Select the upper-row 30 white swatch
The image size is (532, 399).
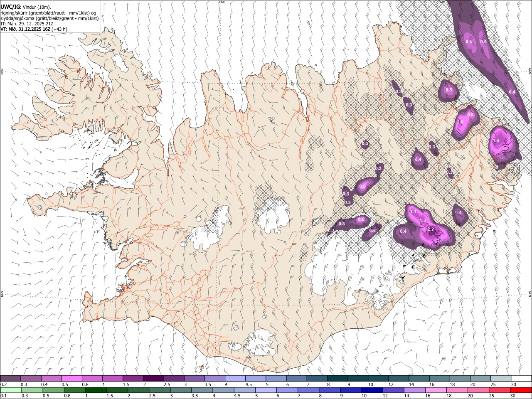(521, 378)
